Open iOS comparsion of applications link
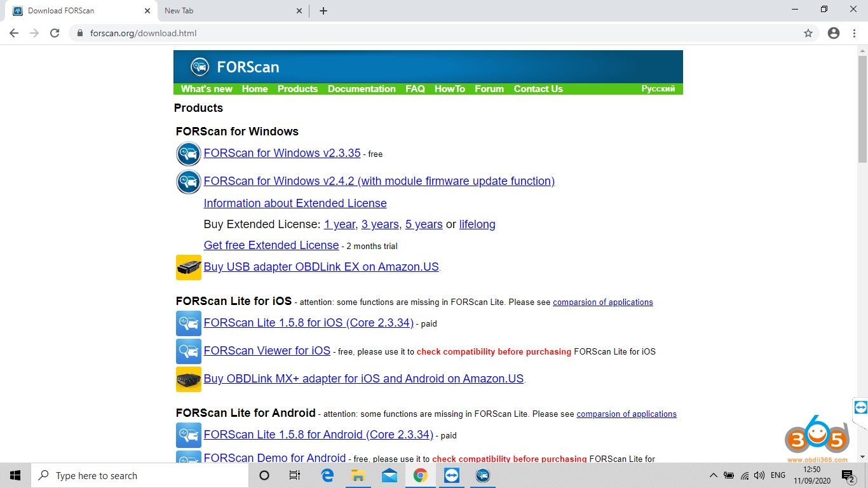868x488 pixels. point(603,302)
